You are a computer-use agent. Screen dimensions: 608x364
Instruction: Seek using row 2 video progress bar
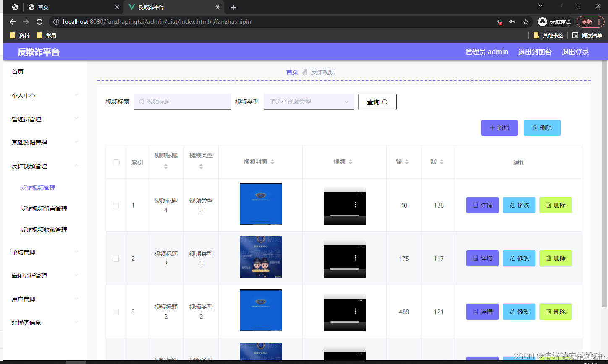click(345, 268)
